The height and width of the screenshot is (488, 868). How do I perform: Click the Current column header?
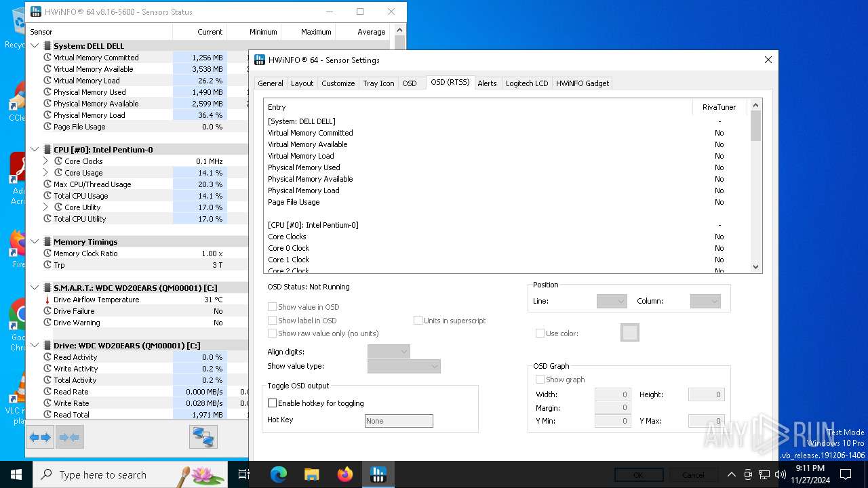point(199,32)
